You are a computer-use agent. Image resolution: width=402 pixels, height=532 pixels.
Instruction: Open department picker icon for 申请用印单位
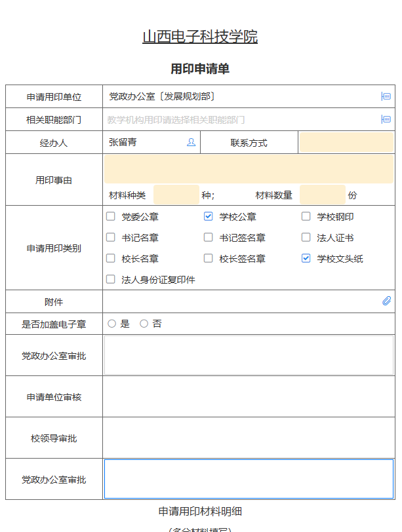[386, 96]
